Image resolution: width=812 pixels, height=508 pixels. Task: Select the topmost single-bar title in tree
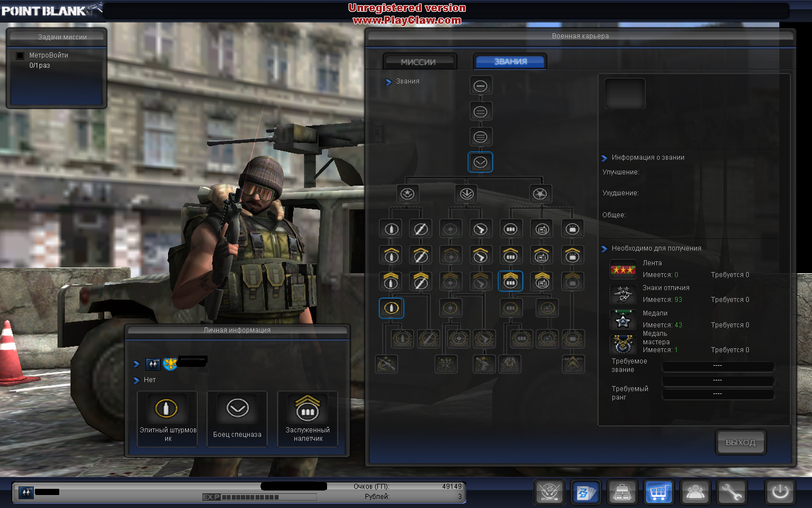point(480,86)
